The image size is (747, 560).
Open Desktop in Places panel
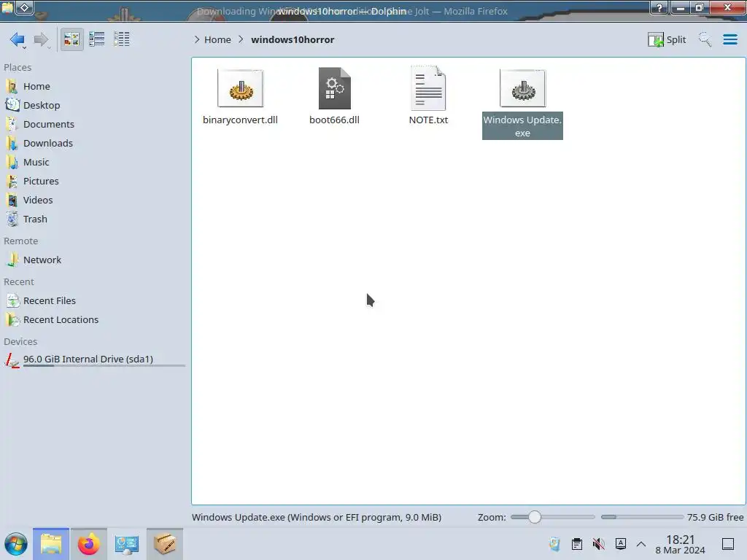click(x=94, y=105)
